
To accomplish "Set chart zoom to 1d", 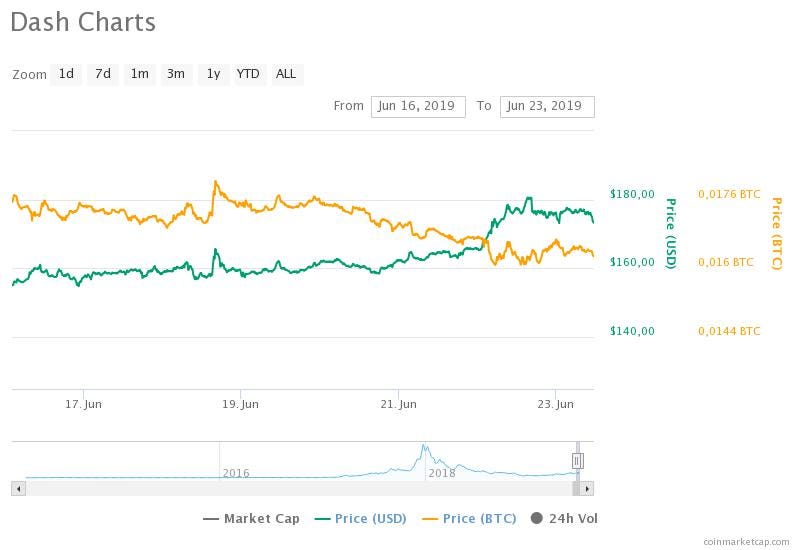I will (66, 74).
